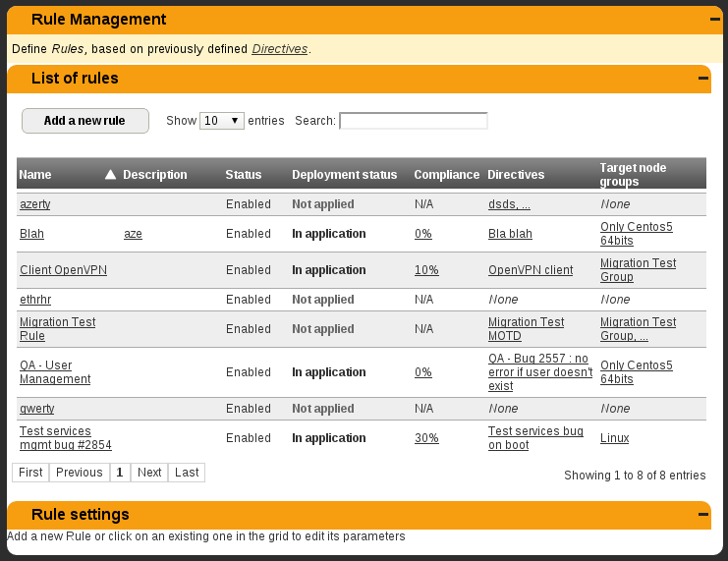Open Migration Test Group, ... target link
The height and width of the screenshot is (561, 728).
click(638, 329)
